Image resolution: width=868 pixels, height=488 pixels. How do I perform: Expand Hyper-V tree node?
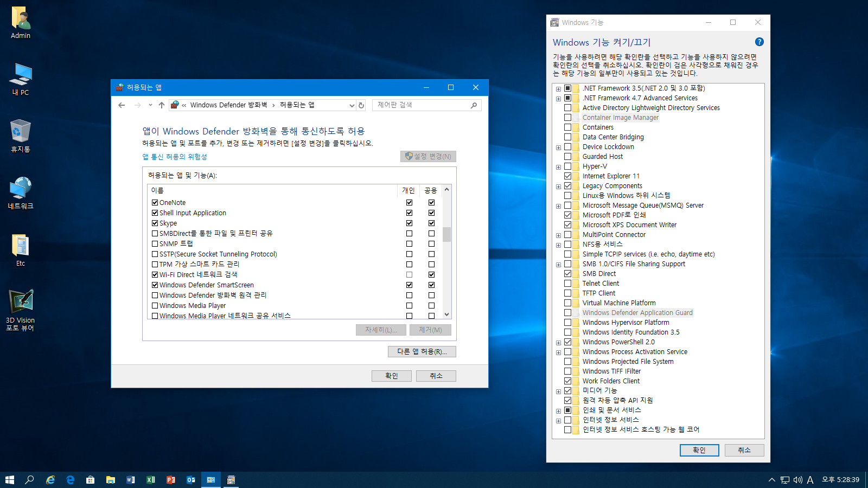coord(558,167)
